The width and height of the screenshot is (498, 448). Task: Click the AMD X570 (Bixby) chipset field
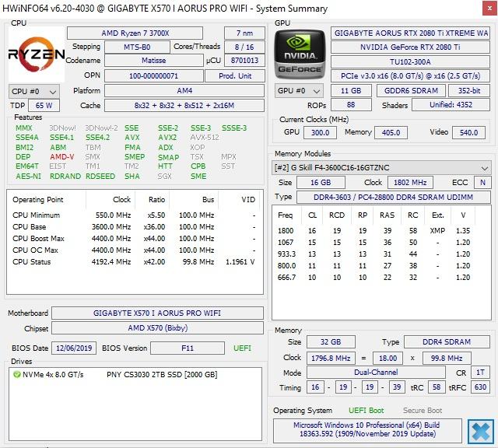[x=157, y=328]
